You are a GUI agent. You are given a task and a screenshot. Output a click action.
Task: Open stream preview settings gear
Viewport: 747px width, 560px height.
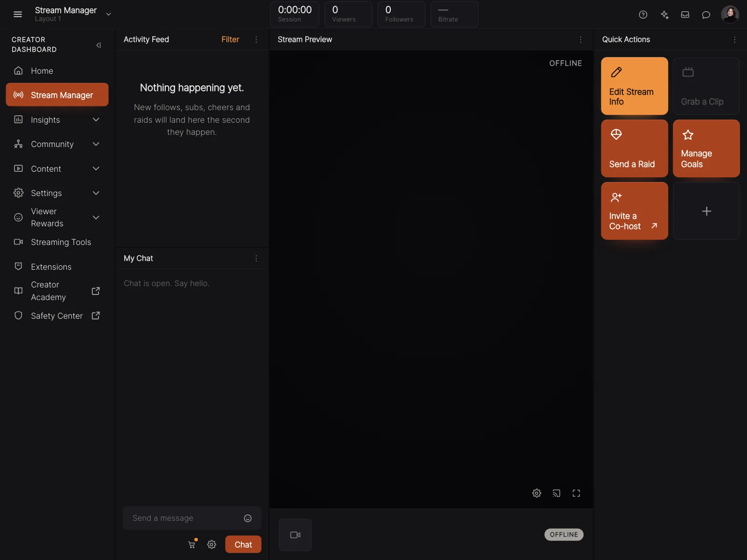coord(537,493)
